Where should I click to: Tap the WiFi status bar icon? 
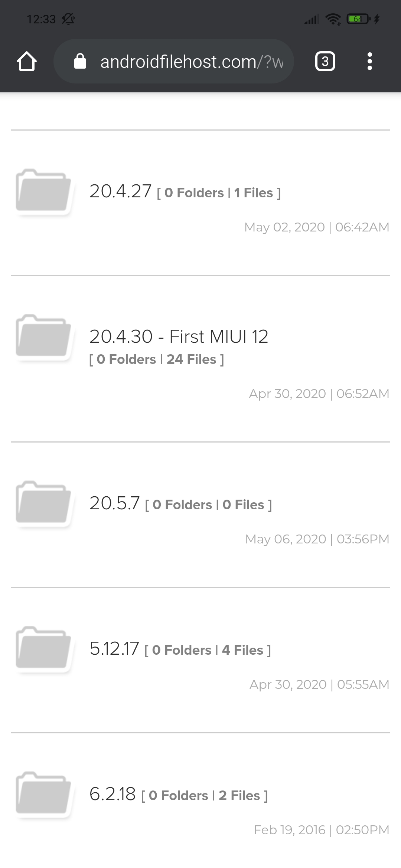point(333,19)
